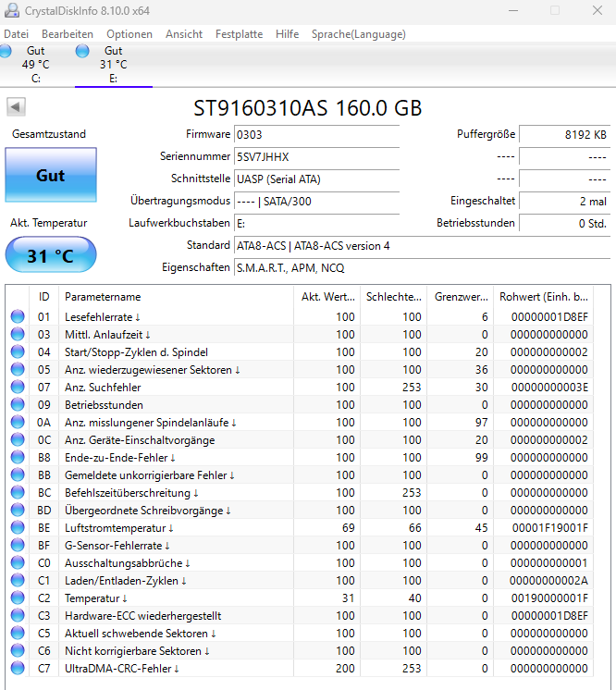Screen dimensions: 616x690
Task: Click status icon of Luftstromtemperatur row
Action: pos(18,527)
